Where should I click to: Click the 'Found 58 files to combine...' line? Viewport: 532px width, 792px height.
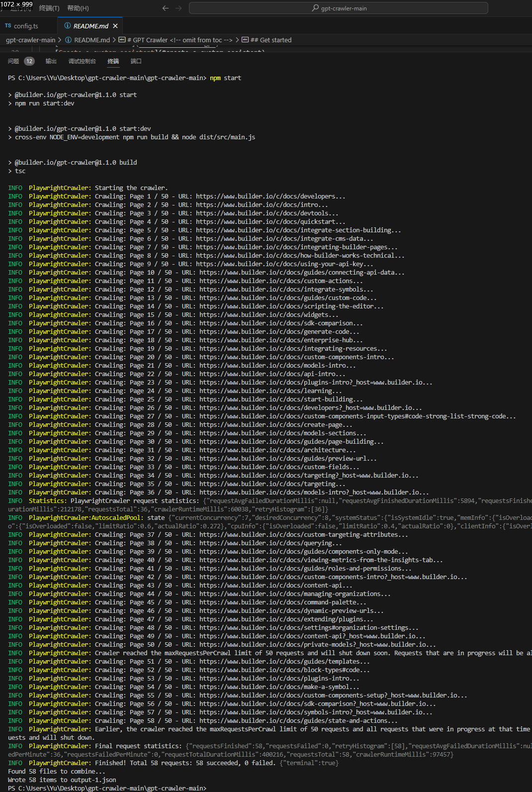(x=57, y=772)
